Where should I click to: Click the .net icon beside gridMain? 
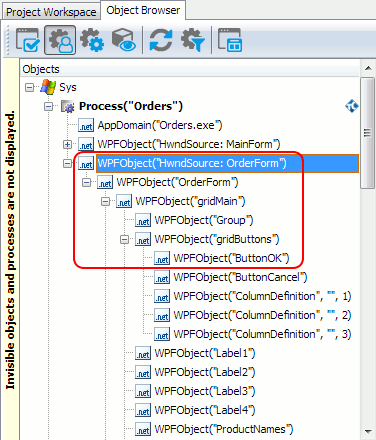click(124, 201)
